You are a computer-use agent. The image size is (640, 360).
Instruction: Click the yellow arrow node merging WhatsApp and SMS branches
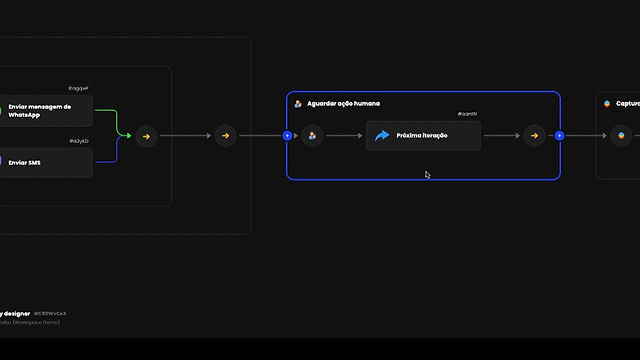tap(146, 136)
